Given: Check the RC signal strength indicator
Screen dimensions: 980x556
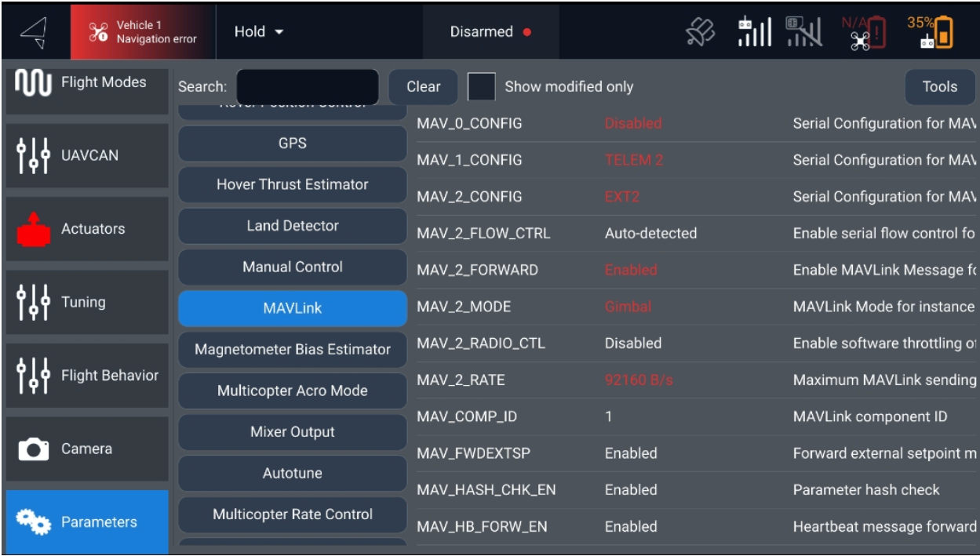Looking at the screenshot, I should click(754, 32).
